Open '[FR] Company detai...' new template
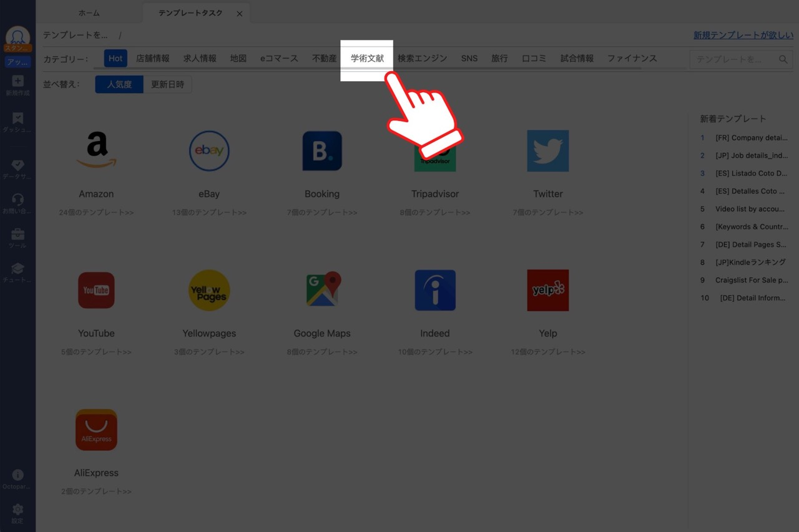This screenshot has width=799, height=532. tap(752, 138)
